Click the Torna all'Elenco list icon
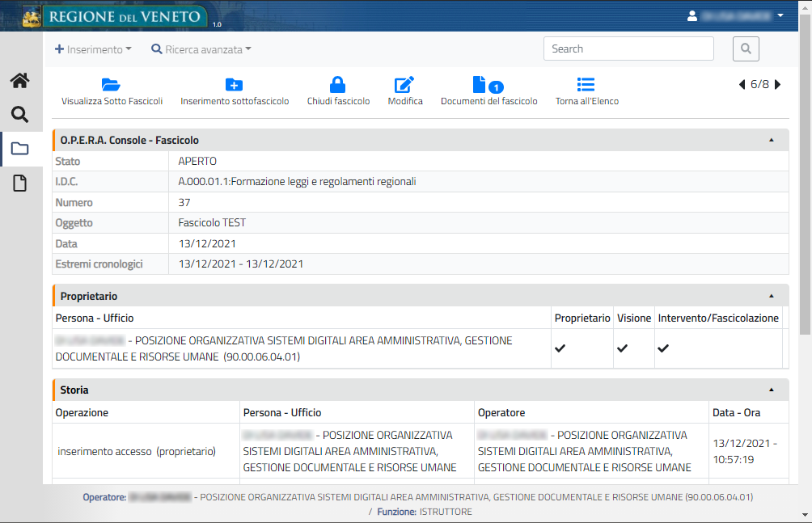Viewport: 812px width, 523px height. (586, 84)
